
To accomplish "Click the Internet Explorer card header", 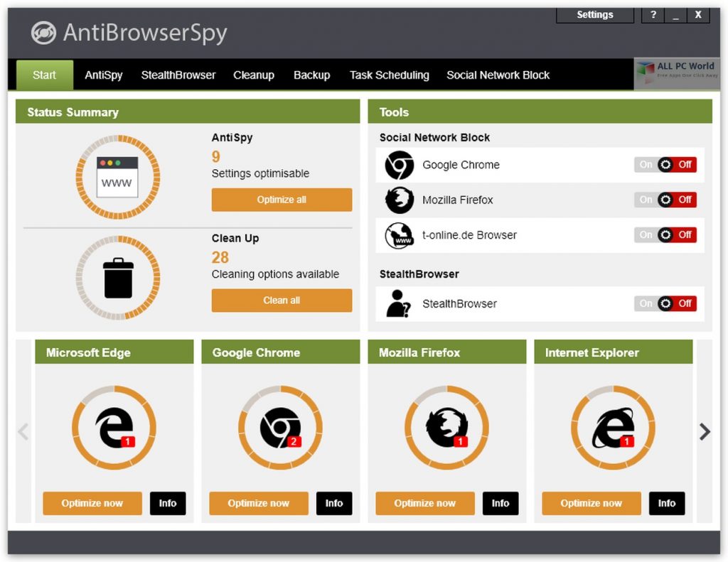I will [x=614, y=352].
